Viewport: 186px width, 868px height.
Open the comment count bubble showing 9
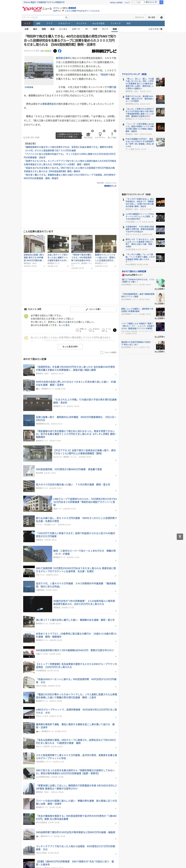pyautogui.click(x=43, y=51)
